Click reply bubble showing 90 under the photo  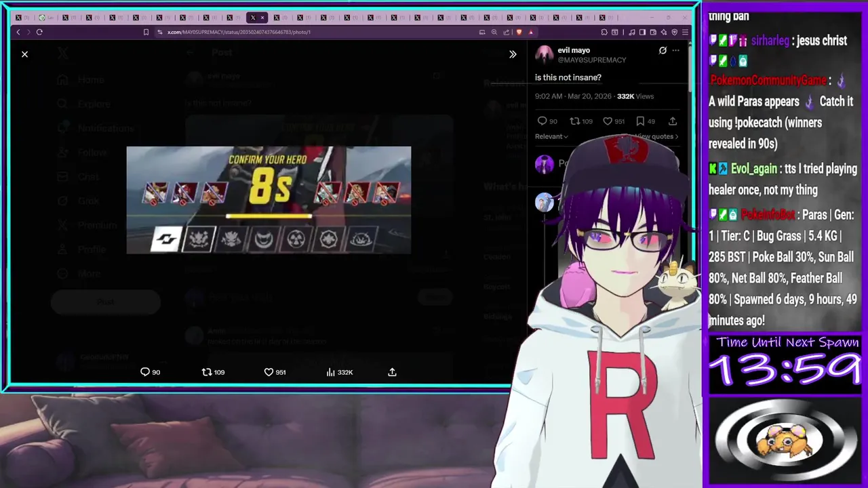point(150,372)
